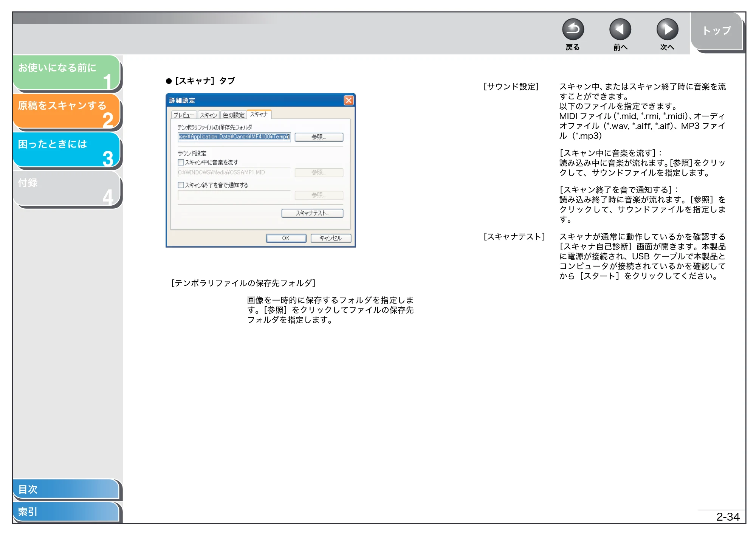Click the 戻る (back) round icon

(573, 29)
